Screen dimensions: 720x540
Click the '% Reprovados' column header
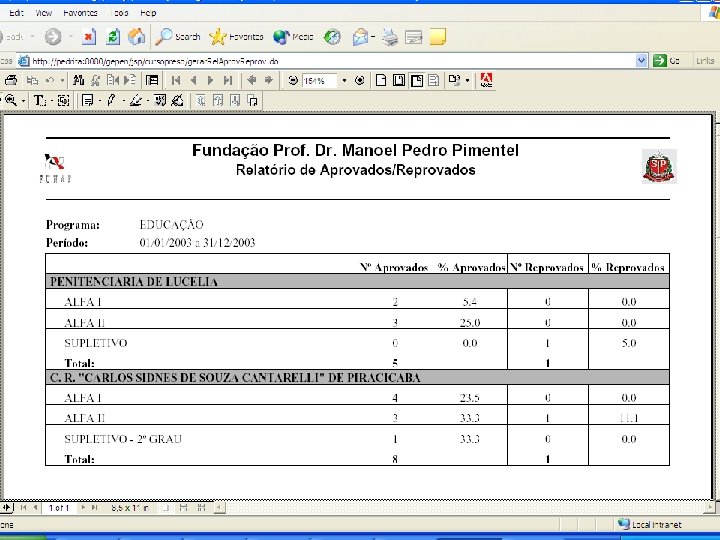628,267
